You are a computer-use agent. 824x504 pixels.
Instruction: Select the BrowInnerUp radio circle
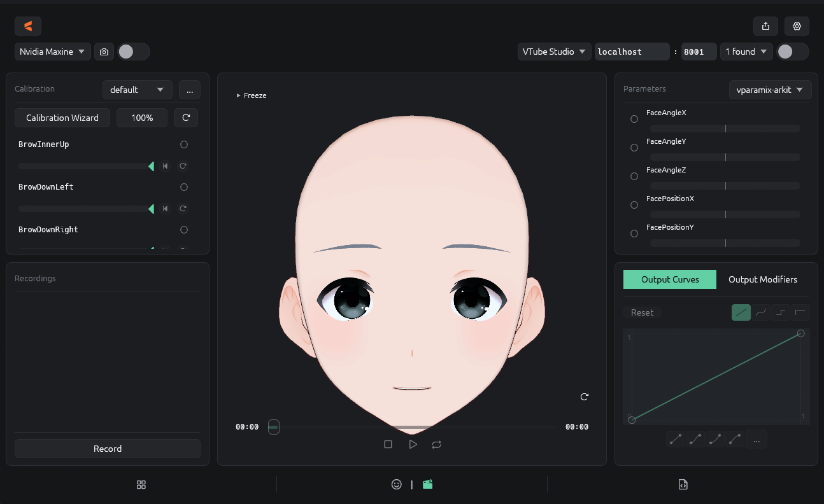click(x=184, y=144)
